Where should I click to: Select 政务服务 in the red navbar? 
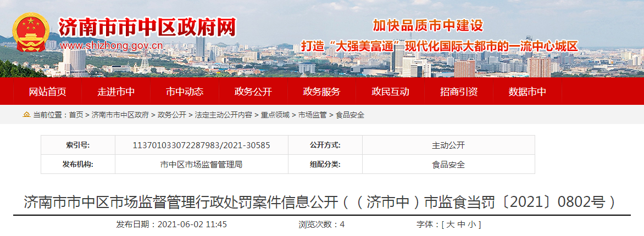[x=321, y=92]
